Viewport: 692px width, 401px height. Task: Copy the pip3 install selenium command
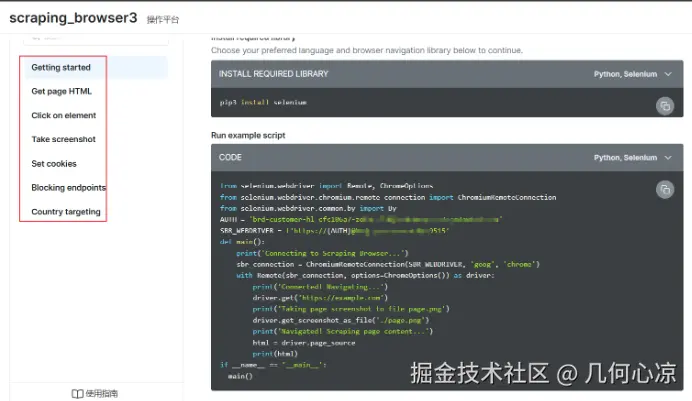click(665, 106)
